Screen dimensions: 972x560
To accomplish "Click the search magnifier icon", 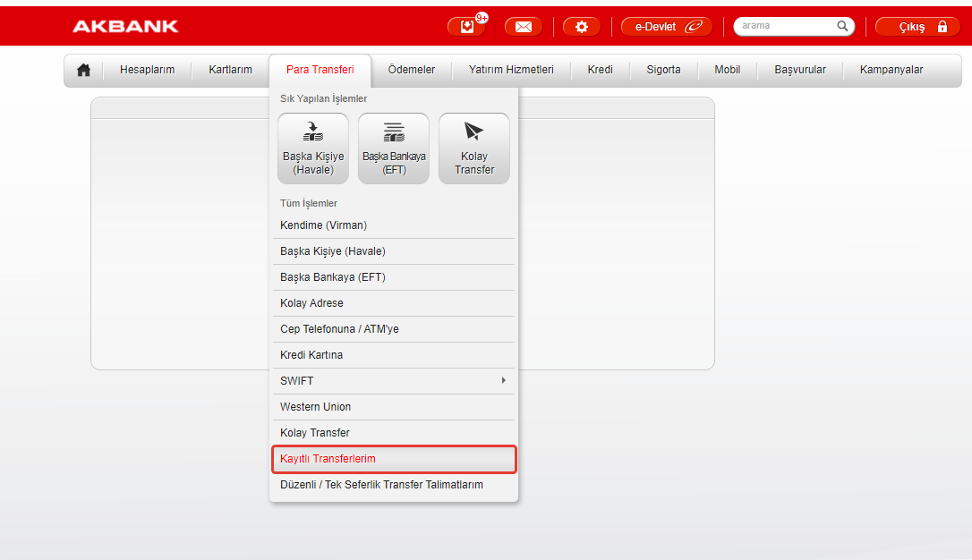I will pos(842,26).
